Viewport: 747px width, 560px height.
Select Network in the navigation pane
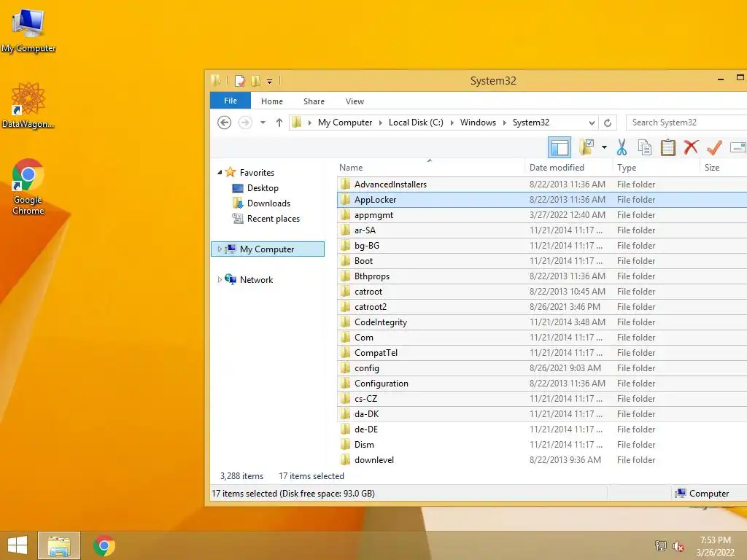[256, 279]
